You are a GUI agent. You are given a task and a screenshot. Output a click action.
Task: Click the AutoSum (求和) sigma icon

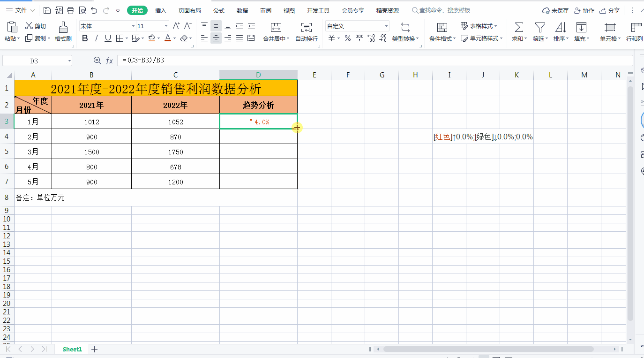[519, 27]
